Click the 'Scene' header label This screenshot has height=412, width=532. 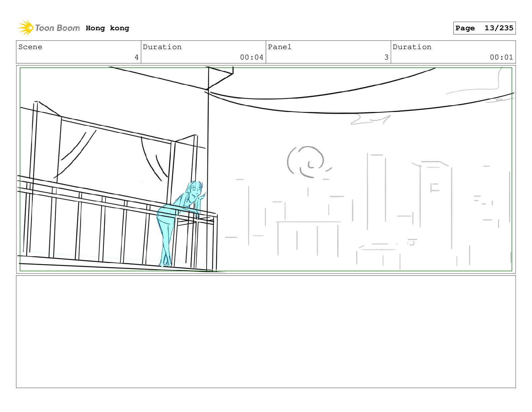(30, 47)
